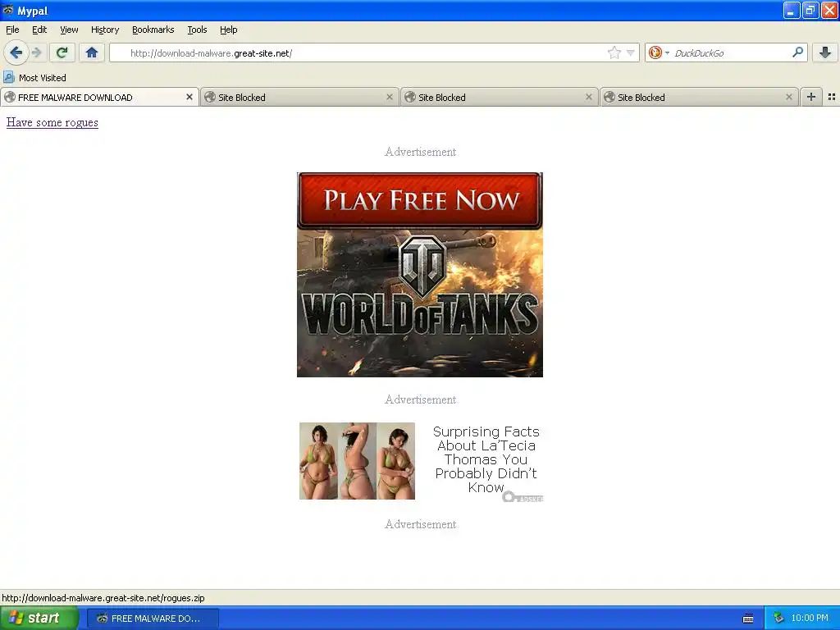Open the Windows start button
Image resolution: width=840 pixels, height=630 pixels.
[39, 619]
